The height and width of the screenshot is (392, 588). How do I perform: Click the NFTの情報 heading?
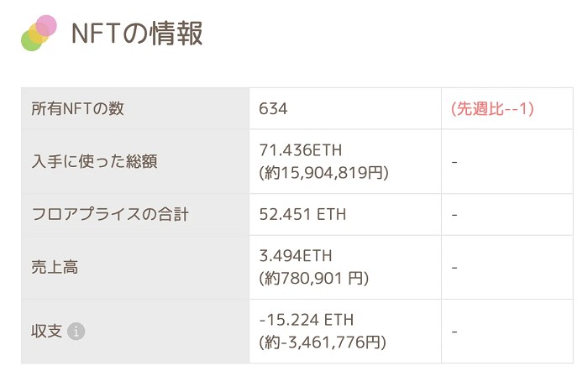coord(137,34)
